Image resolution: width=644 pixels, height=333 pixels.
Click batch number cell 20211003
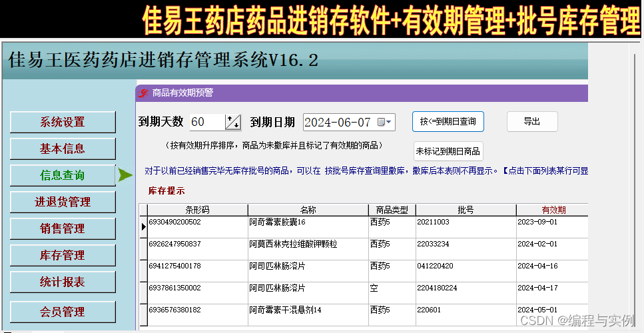pos(466,226)
